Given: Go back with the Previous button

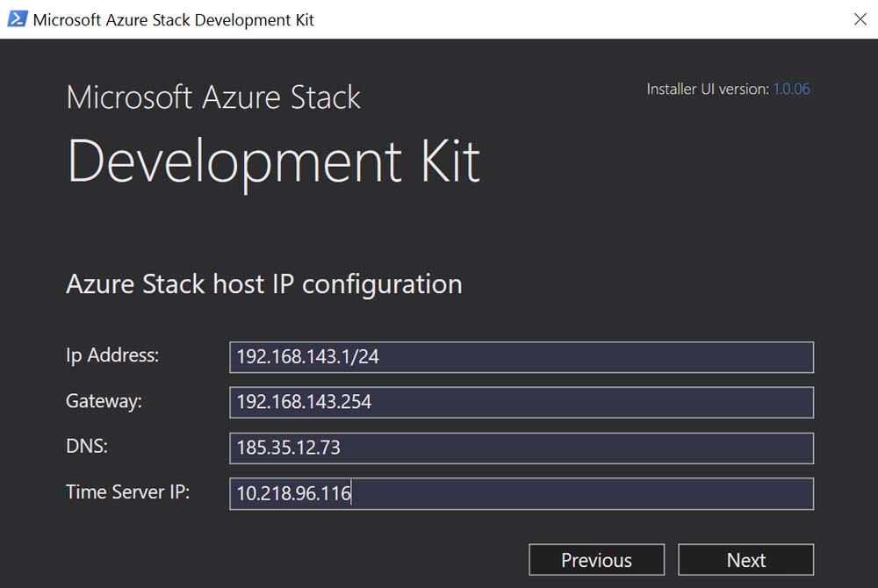Looking at the screenshot, I should 596,560.
